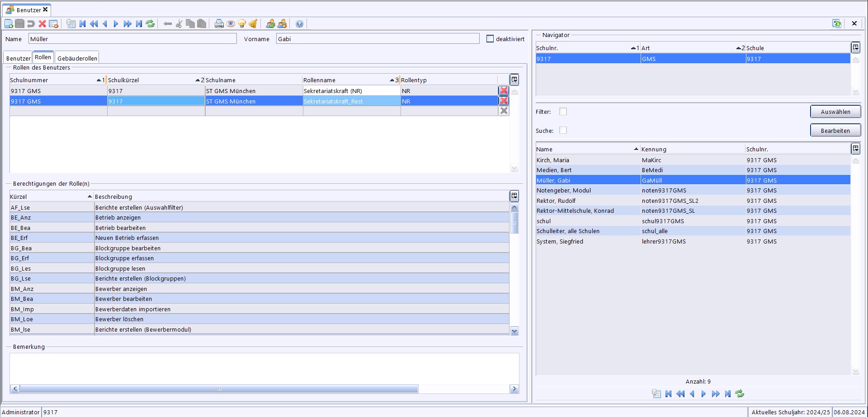Sort roles by the Rollenname column header

351,80
